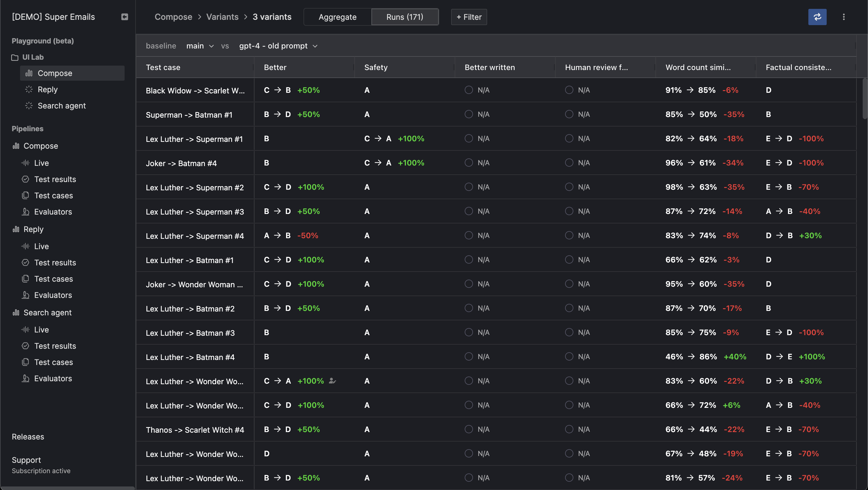Collapse the sidebar with the panel icon
Screen dimensions: 868x490
coord(125,17)
